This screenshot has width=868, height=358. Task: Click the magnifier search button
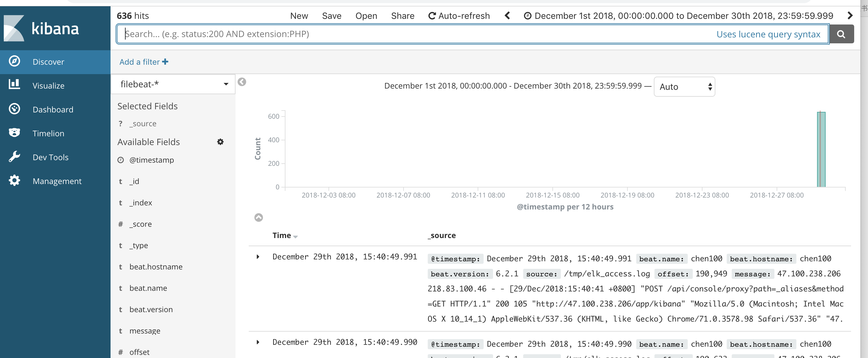click(x=841, y=34)
